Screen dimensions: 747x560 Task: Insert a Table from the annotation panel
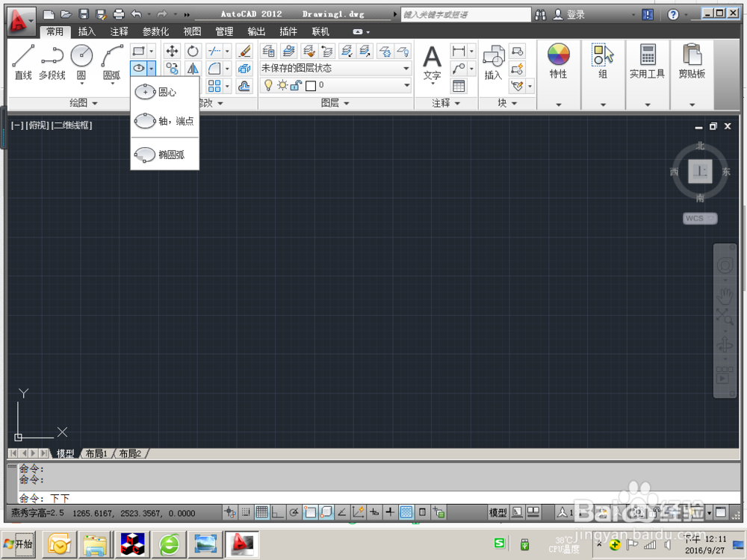(459, 86)
